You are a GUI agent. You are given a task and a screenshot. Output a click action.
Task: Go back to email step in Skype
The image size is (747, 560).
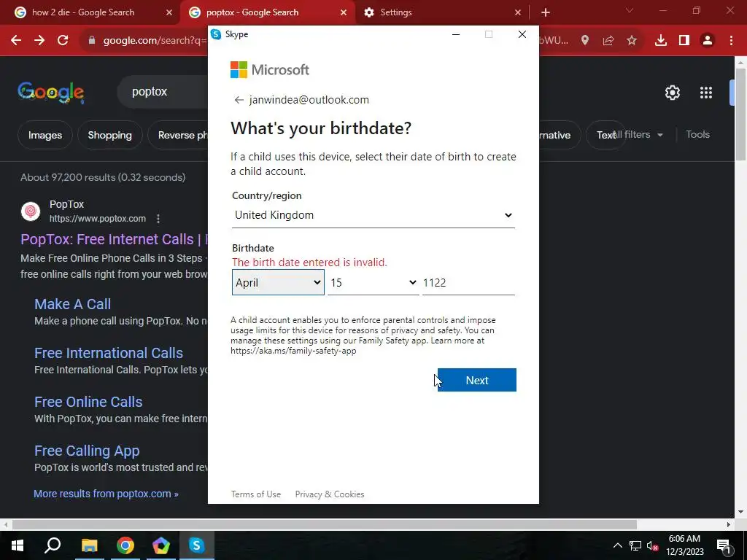239,100
